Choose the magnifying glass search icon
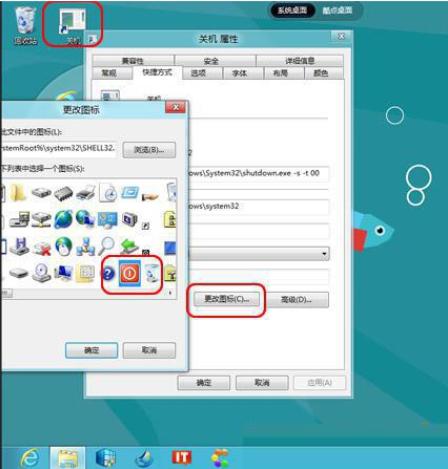Screen dimensions: 448x469 click(x=107, y=246)
